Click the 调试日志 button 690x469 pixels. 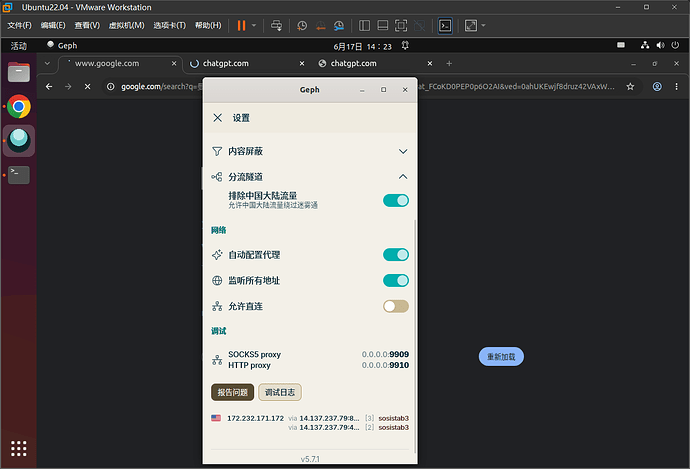[x=280, y=392]
